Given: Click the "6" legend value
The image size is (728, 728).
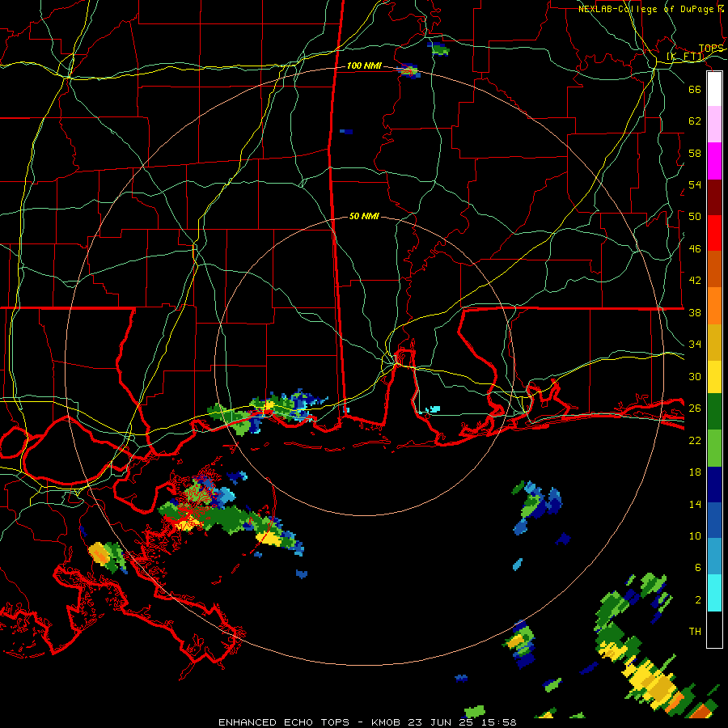Looking at the screenshot, I should [697, 568].
